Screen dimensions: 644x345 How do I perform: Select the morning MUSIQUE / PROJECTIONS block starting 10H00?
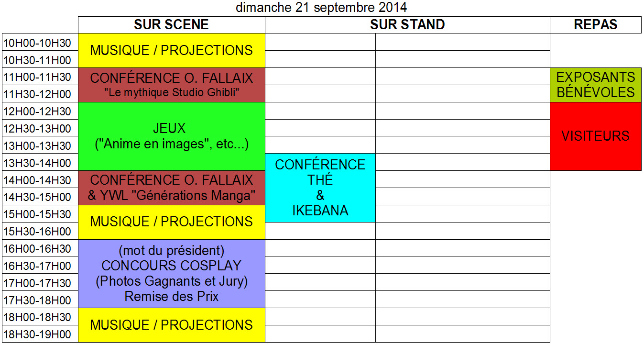[171, 50]
